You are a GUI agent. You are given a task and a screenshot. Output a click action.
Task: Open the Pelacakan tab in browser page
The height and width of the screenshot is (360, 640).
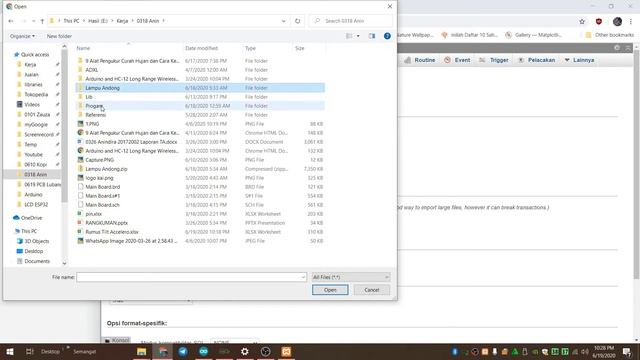(x=536, y=60)
